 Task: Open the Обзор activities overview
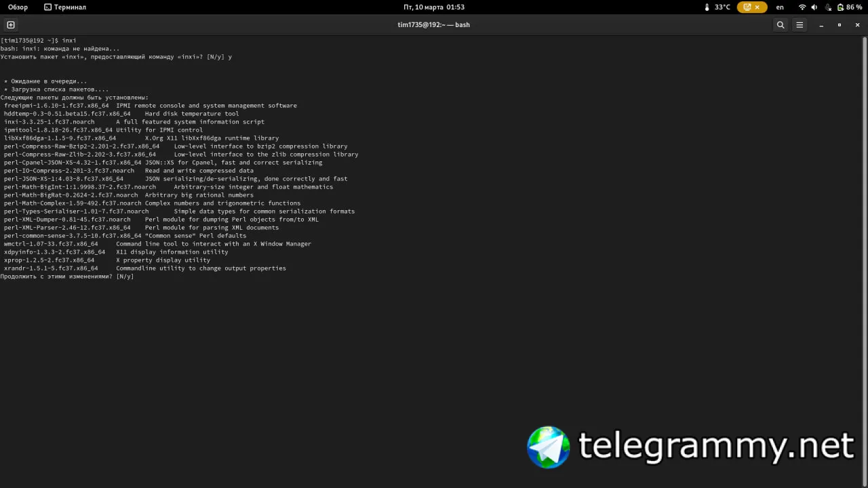point(18,7)
